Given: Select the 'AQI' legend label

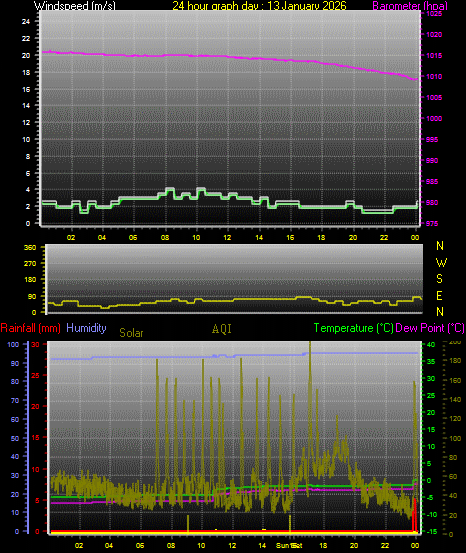Looking at the screenshot, I should pos(222,329).
